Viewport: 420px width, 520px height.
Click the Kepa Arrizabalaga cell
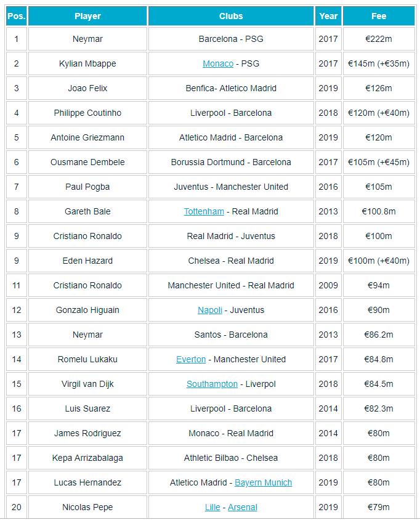click(x=87, y=458)
